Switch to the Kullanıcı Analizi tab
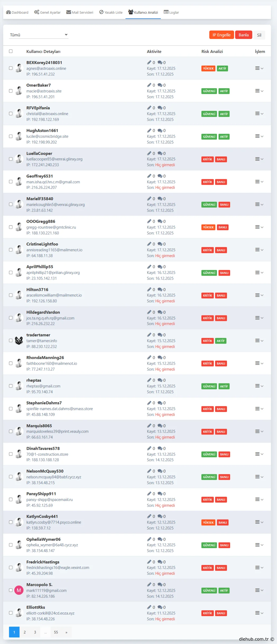This screenshot has width=277, height=644. pos(143,12)
